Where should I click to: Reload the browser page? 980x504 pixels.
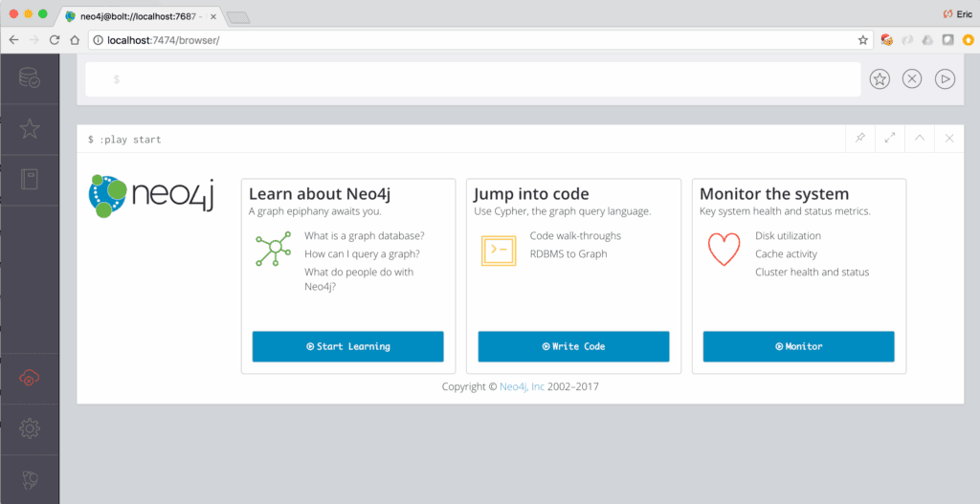click(x=55, y=40)
